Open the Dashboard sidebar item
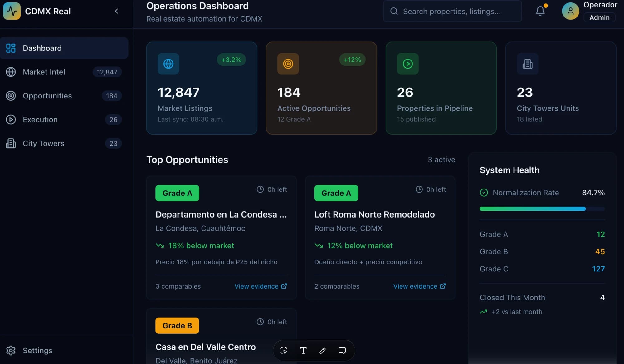 click(64, 48)
